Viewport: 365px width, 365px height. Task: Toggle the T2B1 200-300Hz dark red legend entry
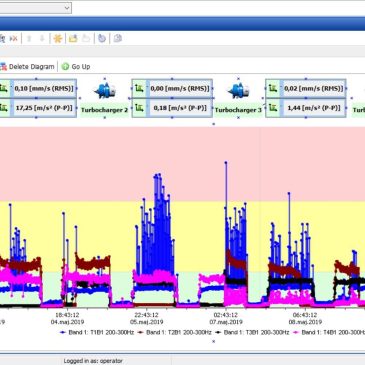pyautogui.click(x=175, y=332)
